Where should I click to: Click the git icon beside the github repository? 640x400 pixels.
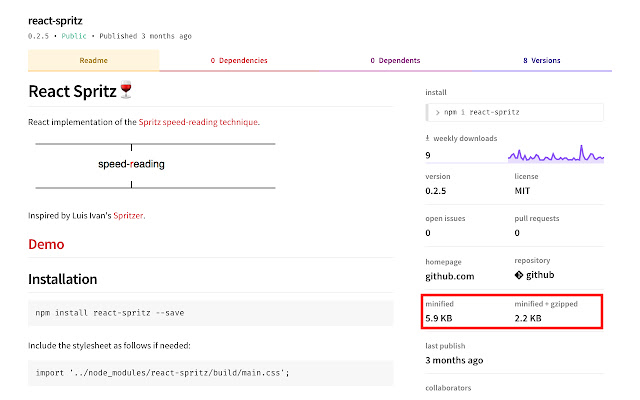pos(519,275)
